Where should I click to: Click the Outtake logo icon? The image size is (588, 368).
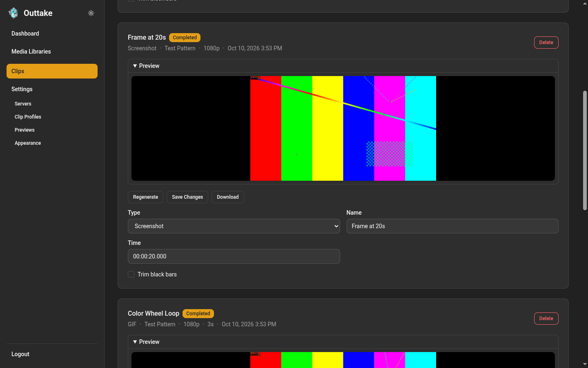tap(13, 13)
